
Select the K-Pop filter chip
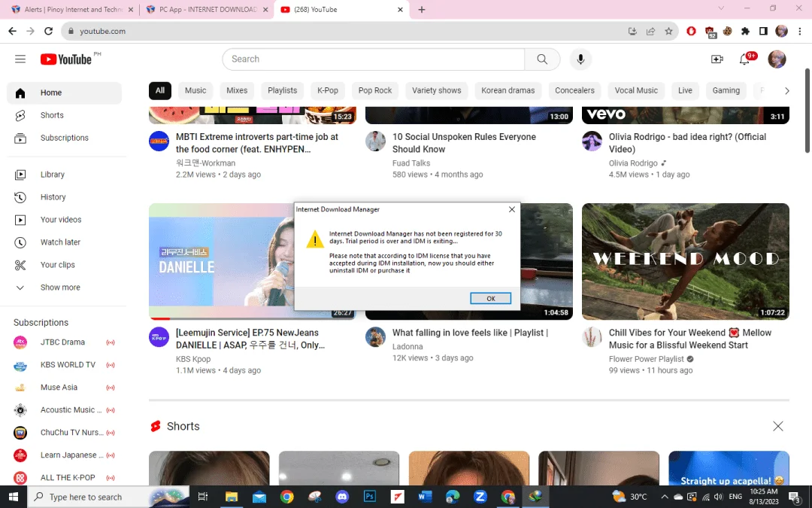pyautogui.click(x=327, y=90)
